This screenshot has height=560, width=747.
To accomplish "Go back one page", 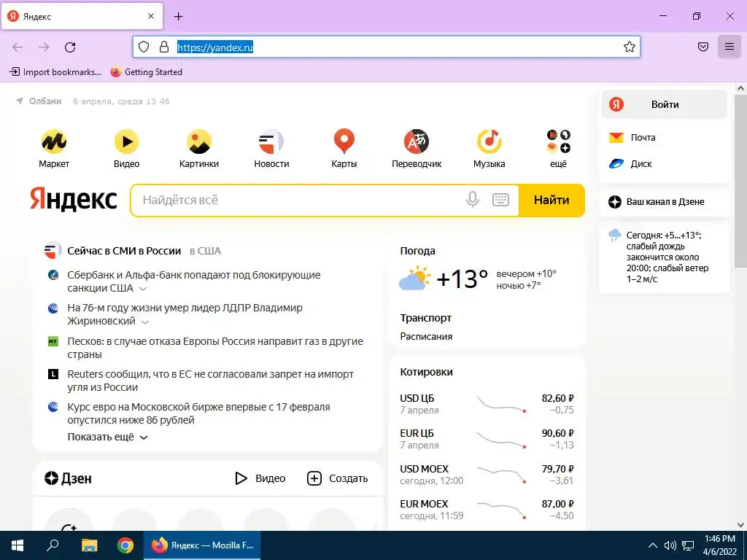I will point(18,47).
